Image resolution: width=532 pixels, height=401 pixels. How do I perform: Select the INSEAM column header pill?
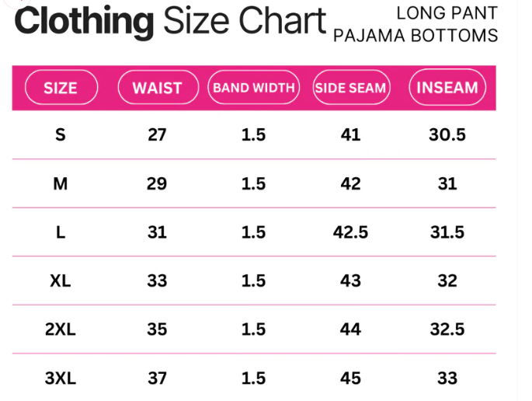(447, 87)
